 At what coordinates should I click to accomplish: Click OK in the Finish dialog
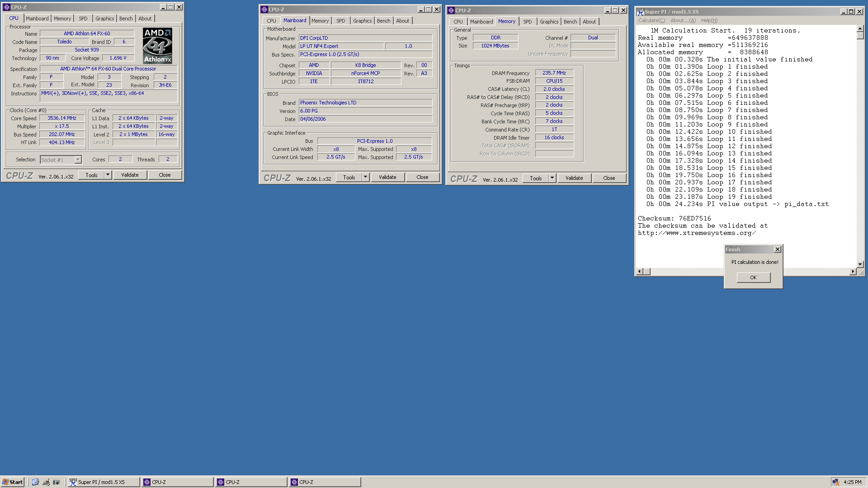click(x=753, y=277)
